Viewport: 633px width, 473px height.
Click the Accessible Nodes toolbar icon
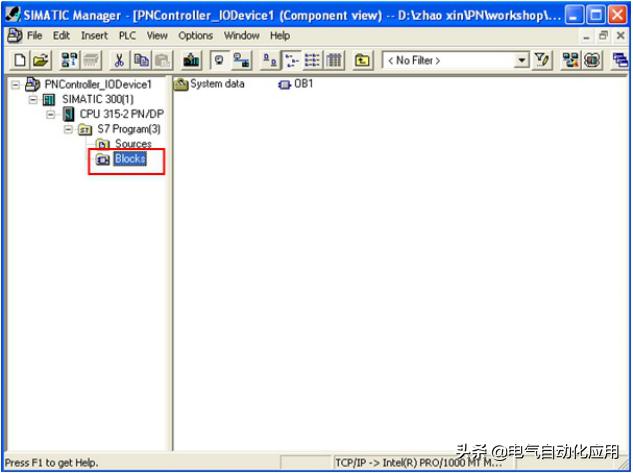click(69, 61)
